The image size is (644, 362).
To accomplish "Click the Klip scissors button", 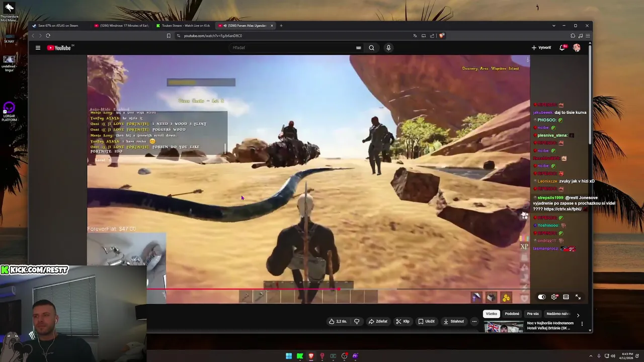I will tap(403, 321).
